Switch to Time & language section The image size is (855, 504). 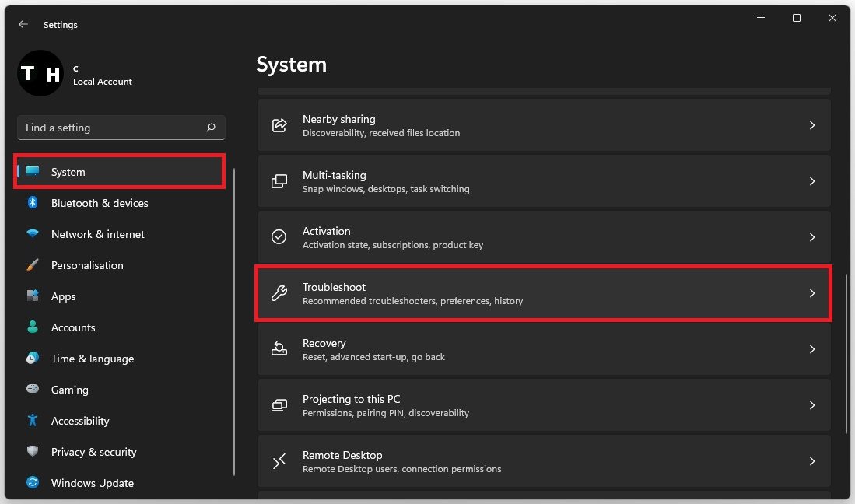pos(92,359)
